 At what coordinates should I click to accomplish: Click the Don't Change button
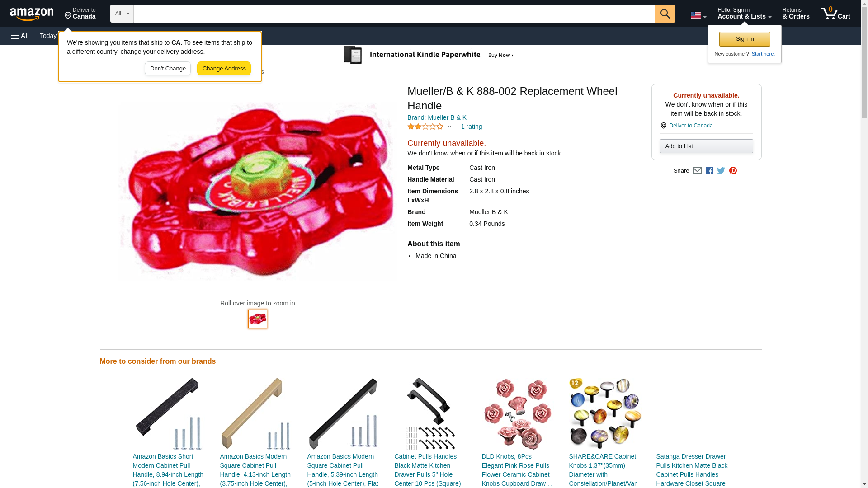pyautogui.click(x=168, y=69)
